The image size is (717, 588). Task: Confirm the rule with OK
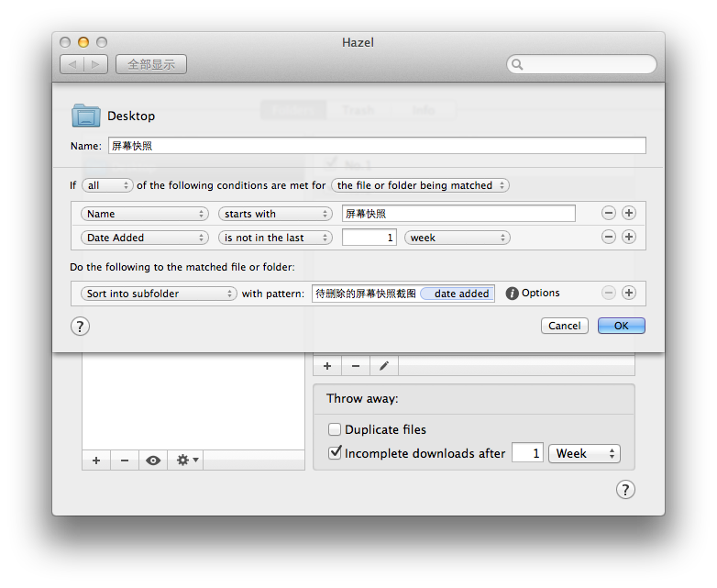(621, 326)
